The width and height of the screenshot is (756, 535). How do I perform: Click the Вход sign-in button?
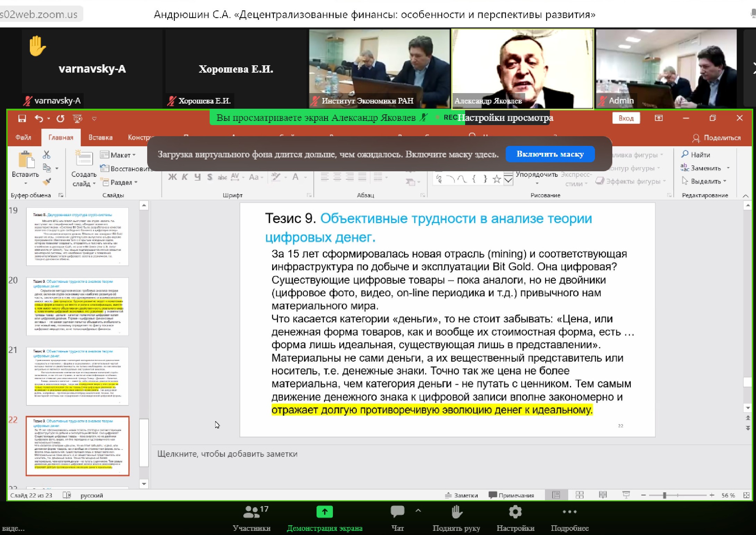[626, 118]
